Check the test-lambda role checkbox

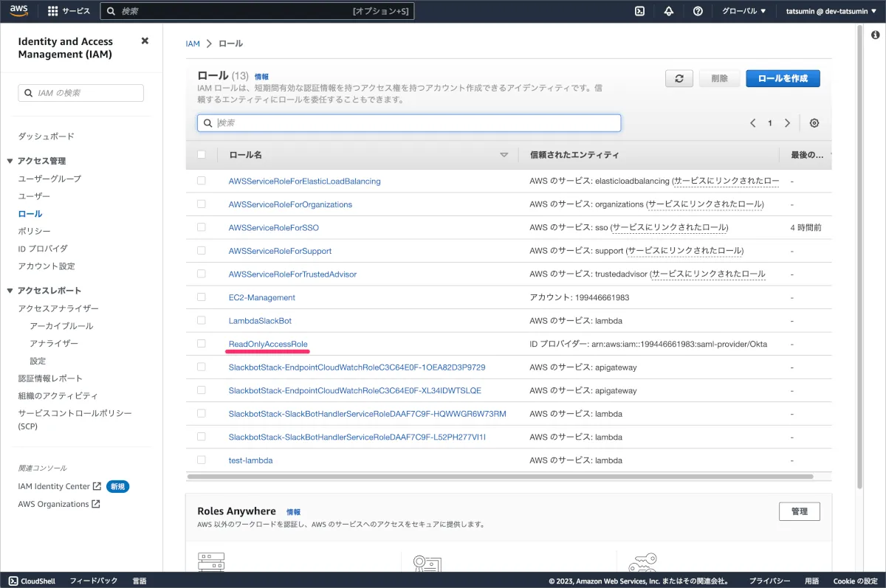(x=202, y=460)
